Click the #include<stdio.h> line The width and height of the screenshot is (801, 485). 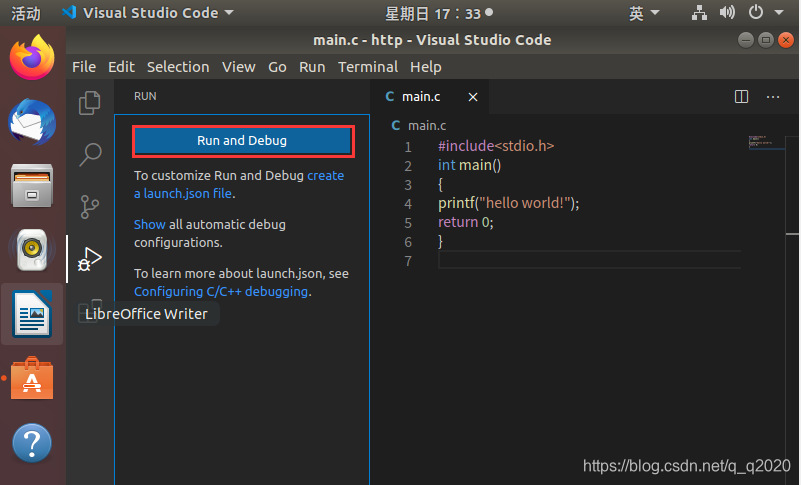pos(496,146)
